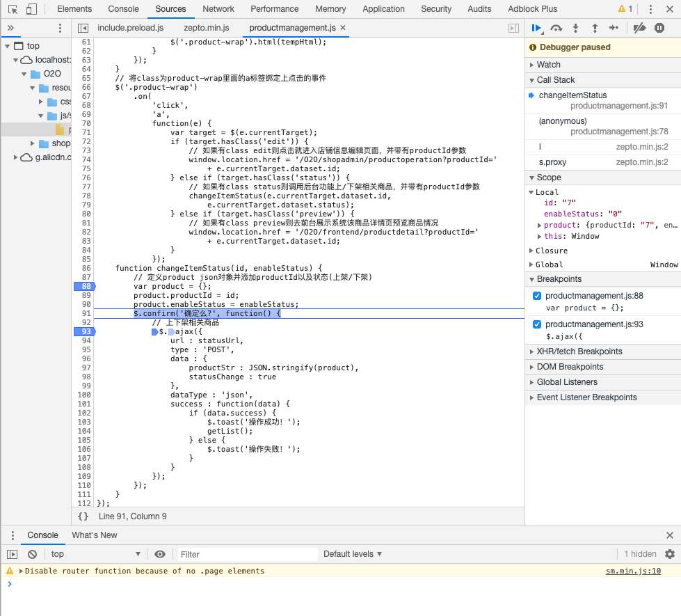The height and width of the screenshot is (616, 681).
Task: Toggle pause on exceptions
Action: coord(659,28)
